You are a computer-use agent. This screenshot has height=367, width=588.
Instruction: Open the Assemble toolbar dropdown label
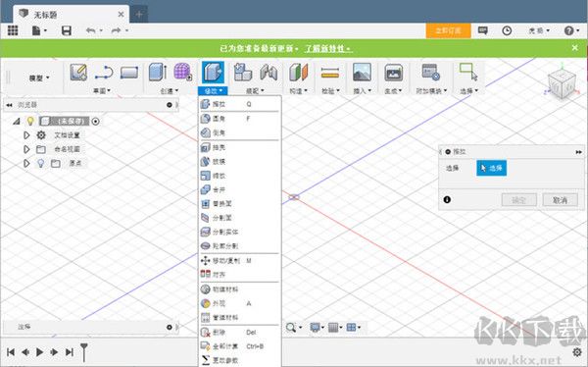(x=255, y=90)
